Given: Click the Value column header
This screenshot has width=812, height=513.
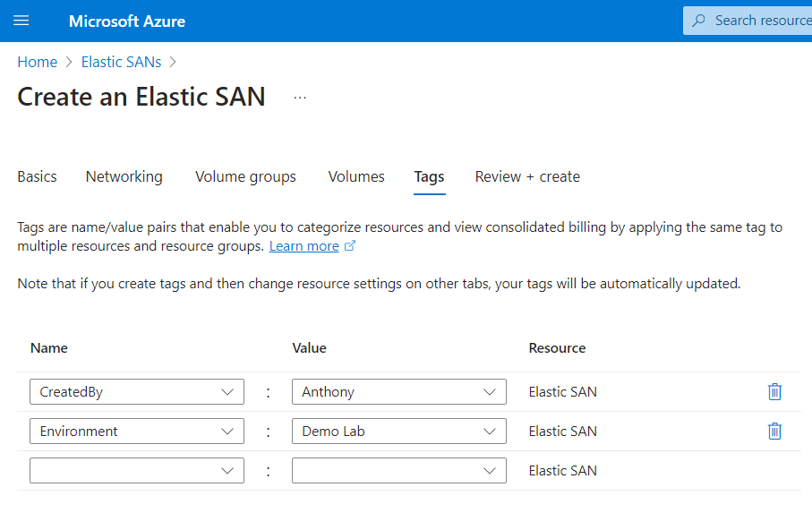Looking at the screenshot, I should coord(309,348).
